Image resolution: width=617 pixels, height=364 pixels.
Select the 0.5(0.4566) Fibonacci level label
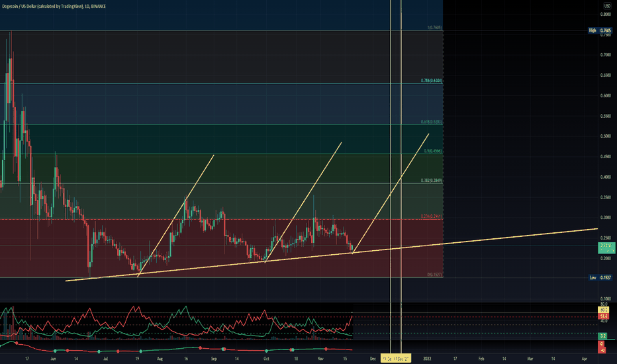[433, 151]
